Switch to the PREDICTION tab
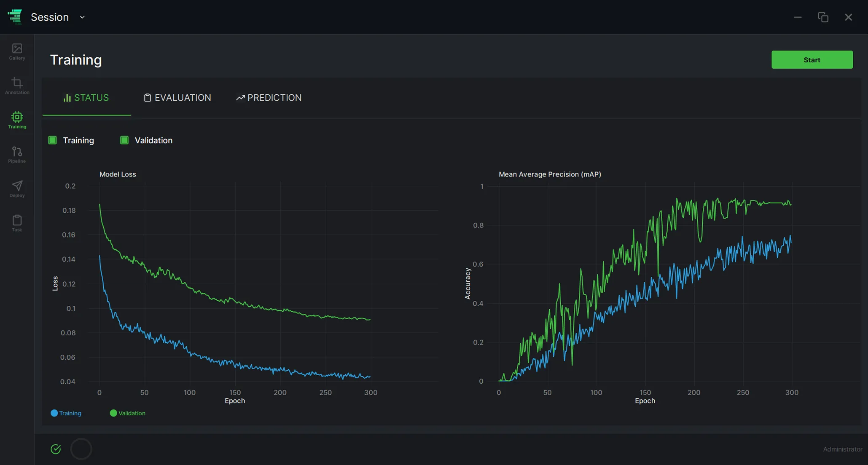 tap(269, 98)
